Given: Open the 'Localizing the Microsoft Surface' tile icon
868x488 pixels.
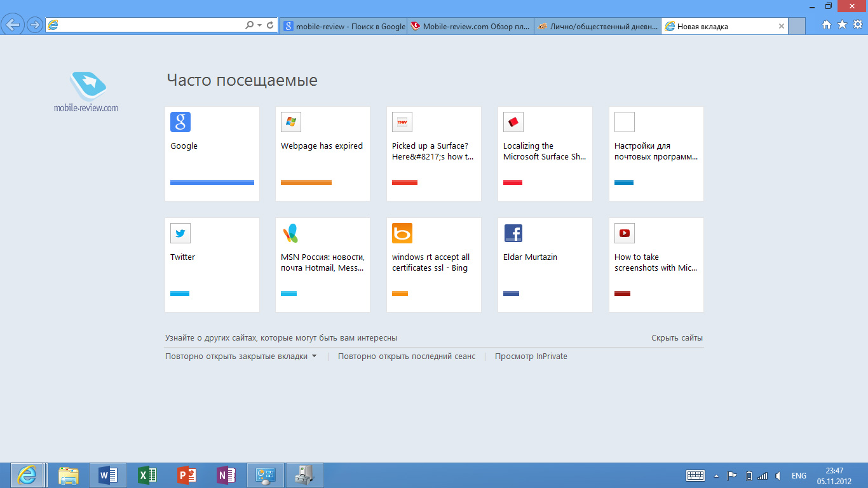Looking at the screenshot, I should tap(513, 122).
